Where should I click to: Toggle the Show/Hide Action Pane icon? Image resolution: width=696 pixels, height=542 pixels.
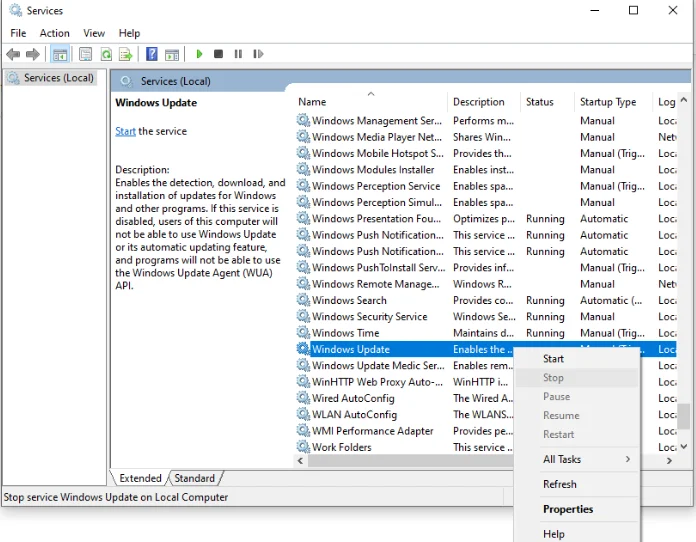(x=172, y=54)
